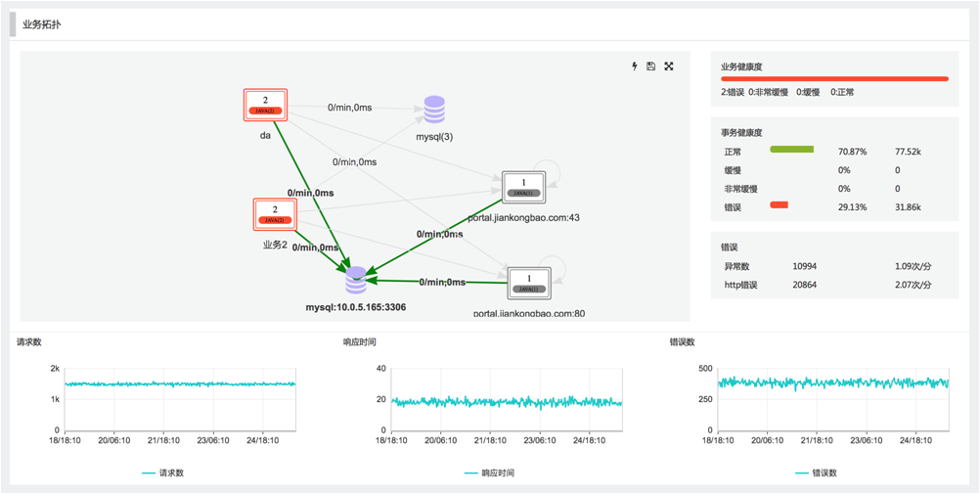Click the mysql:10.0.5.165:3306 database icon

356,281
